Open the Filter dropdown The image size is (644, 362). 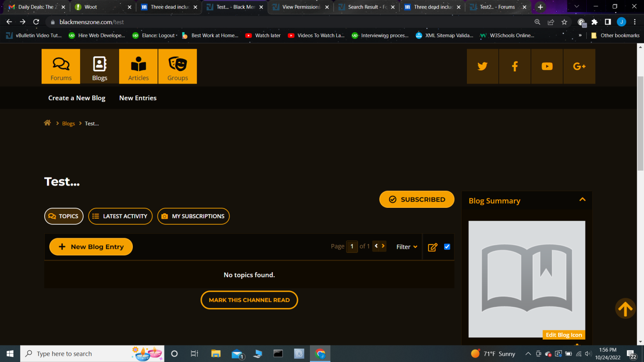click(407, 247)
